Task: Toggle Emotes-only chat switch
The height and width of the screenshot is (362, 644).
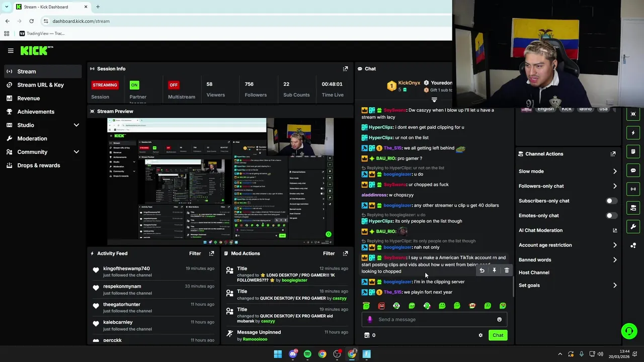Action: 611,216
